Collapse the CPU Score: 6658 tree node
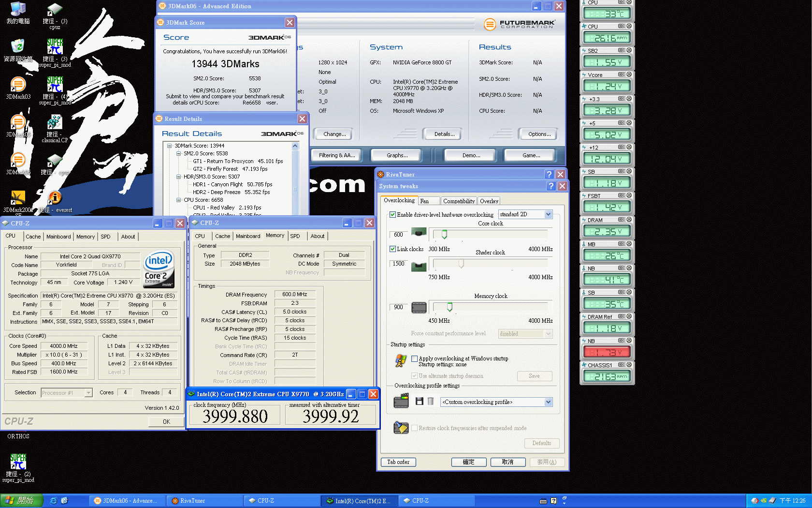Screen dimensions: 812x508 178,200
